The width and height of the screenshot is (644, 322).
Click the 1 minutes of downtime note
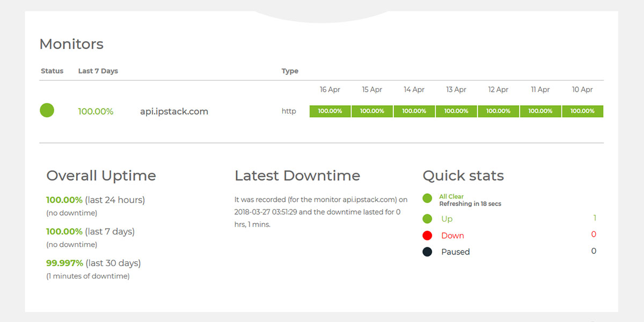tap(88, 276)
